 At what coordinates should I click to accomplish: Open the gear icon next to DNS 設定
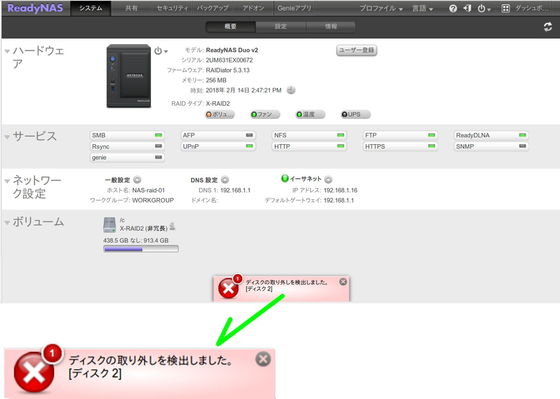point(225,180)
